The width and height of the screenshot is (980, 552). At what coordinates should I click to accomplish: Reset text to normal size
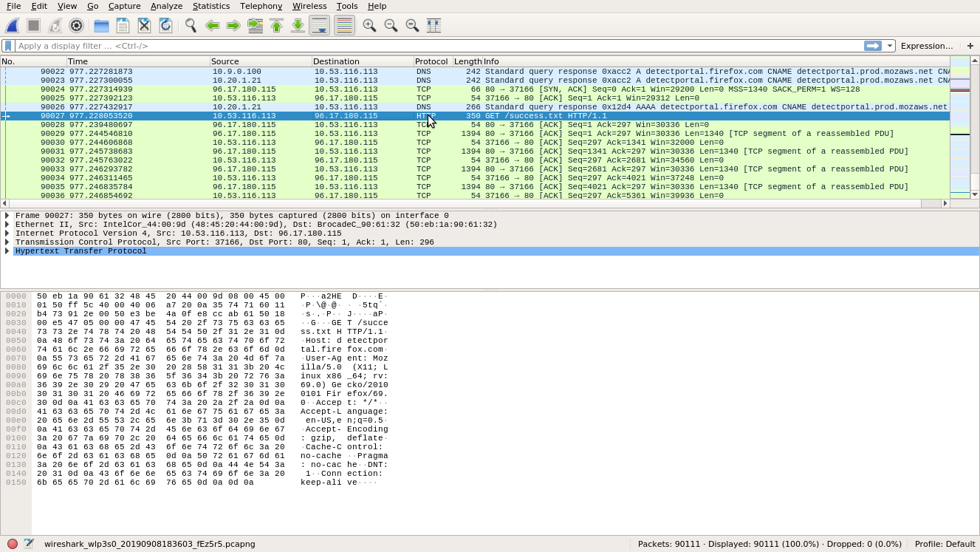click(412, 26)
